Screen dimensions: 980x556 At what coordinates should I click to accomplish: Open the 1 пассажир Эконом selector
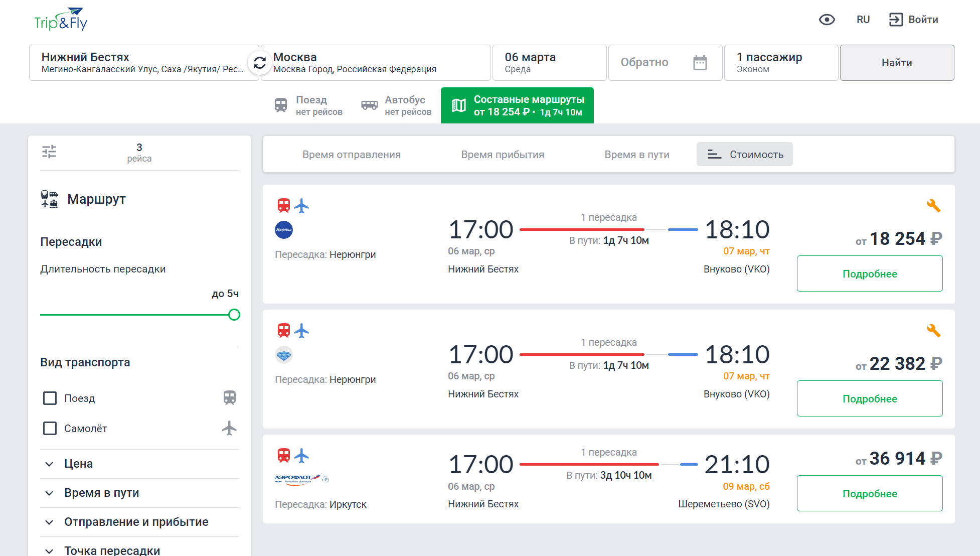tap(781, 63)
